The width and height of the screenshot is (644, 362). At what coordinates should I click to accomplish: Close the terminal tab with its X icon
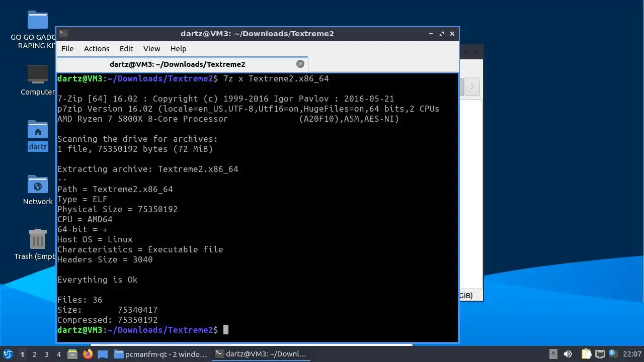300,64
